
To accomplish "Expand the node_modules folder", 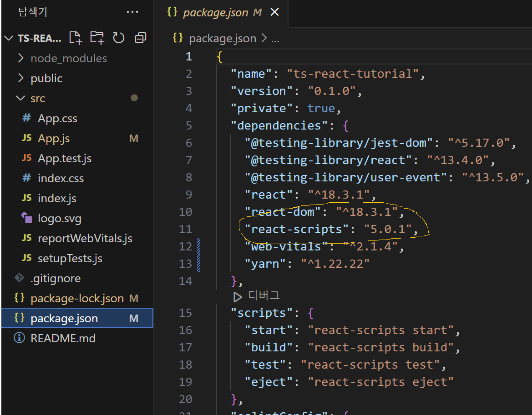I will [76, 58].
